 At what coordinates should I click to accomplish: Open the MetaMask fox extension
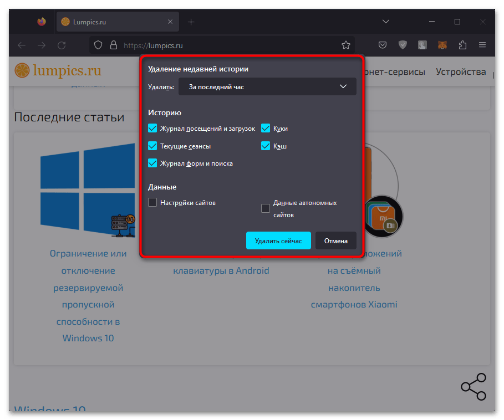pyautogui.click(x=442, y=45)
